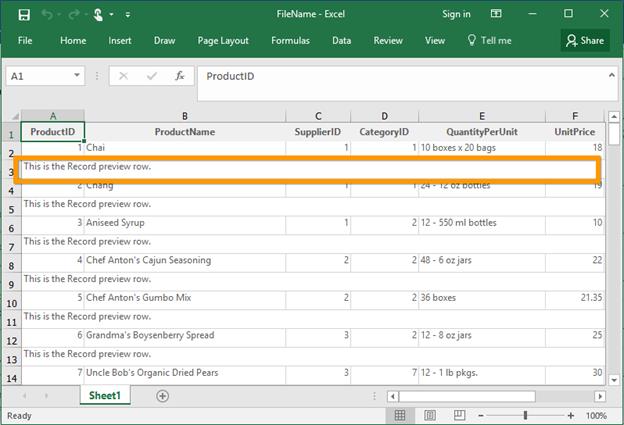
Task: Select column E header
Action: [x=482, y=116]
